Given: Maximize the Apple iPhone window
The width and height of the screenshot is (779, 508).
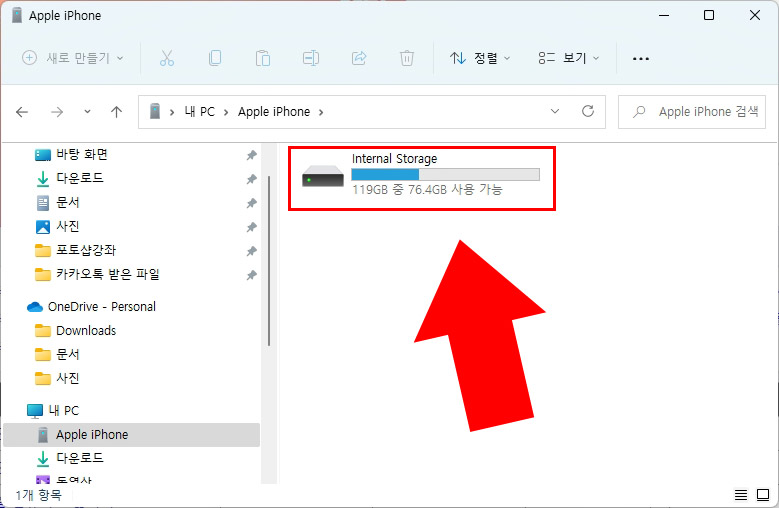Looking at the screenshot, I should click(709, 15).
